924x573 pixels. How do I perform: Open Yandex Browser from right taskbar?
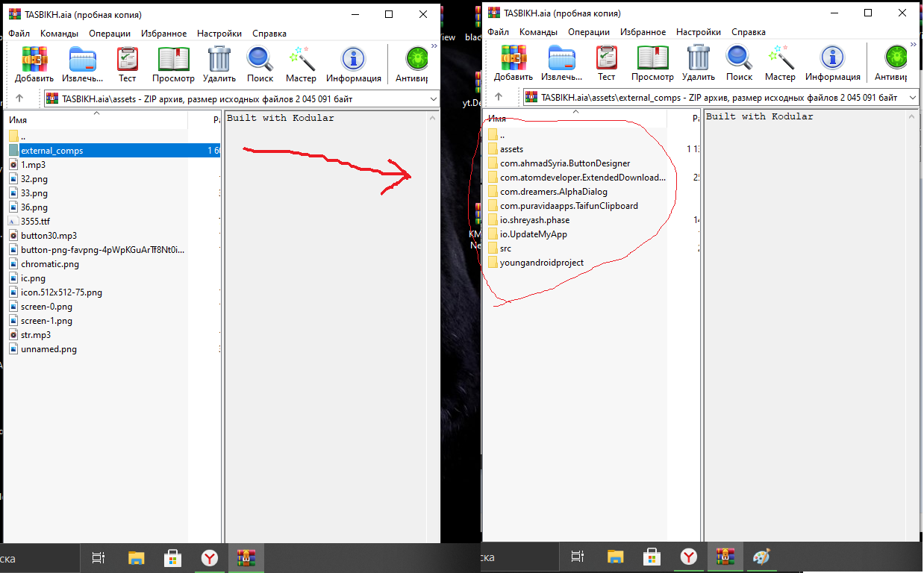pos(688,557)
